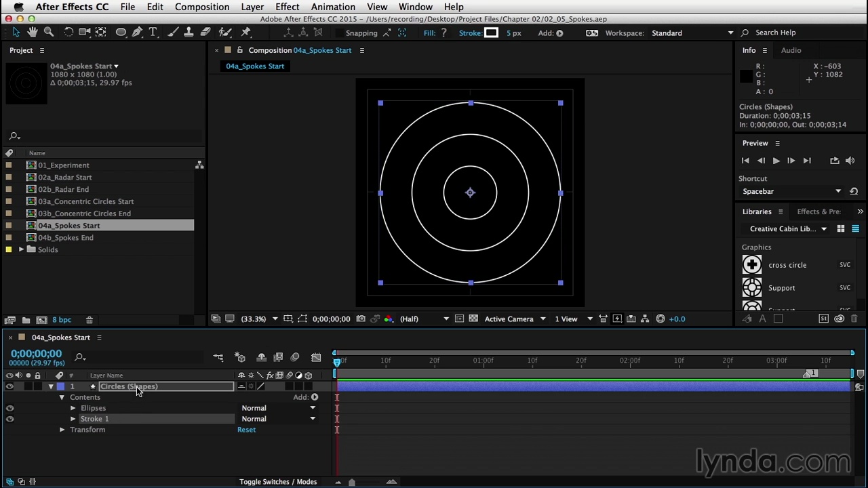Open the cross circle library graphic

click(752, 265)
